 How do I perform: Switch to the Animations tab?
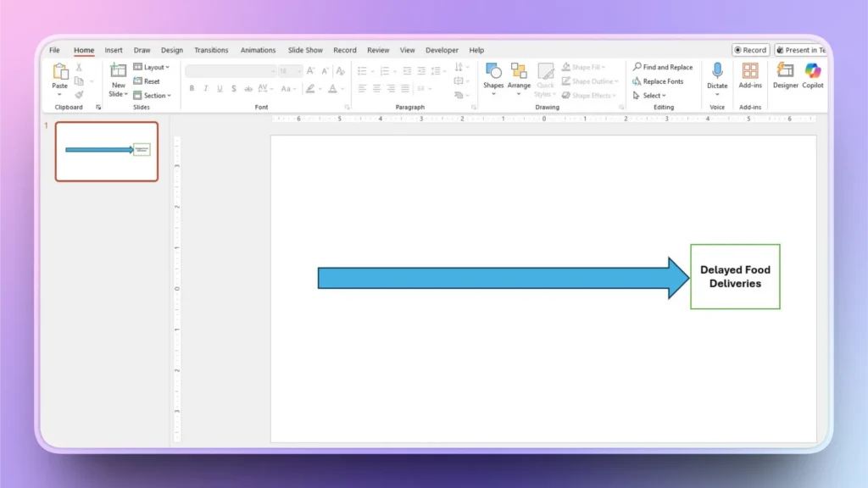[x=258, y=49]
